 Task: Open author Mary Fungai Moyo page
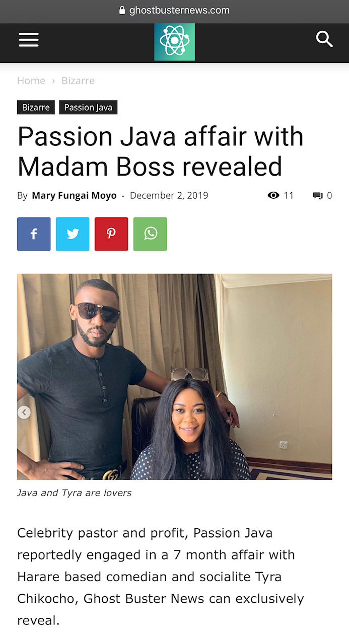pyautogui.click(x=74, y=195)
